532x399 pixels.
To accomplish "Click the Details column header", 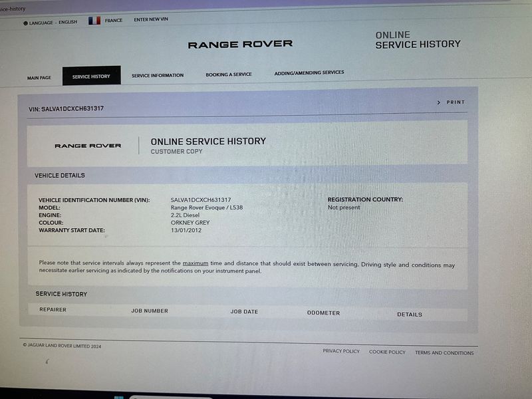I will 410,315.
